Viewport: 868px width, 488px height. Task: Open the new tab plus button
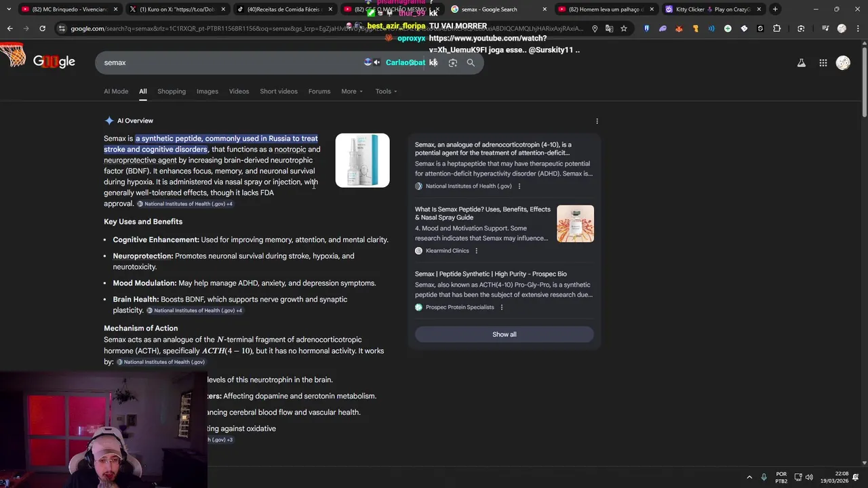coord(775,9)
